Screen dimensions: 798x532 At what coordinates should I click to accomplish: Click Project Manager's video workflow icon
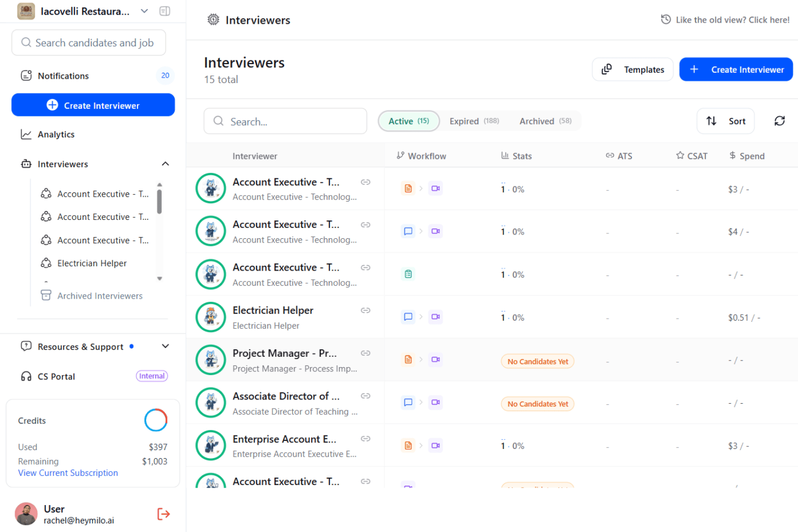point(436,360)
